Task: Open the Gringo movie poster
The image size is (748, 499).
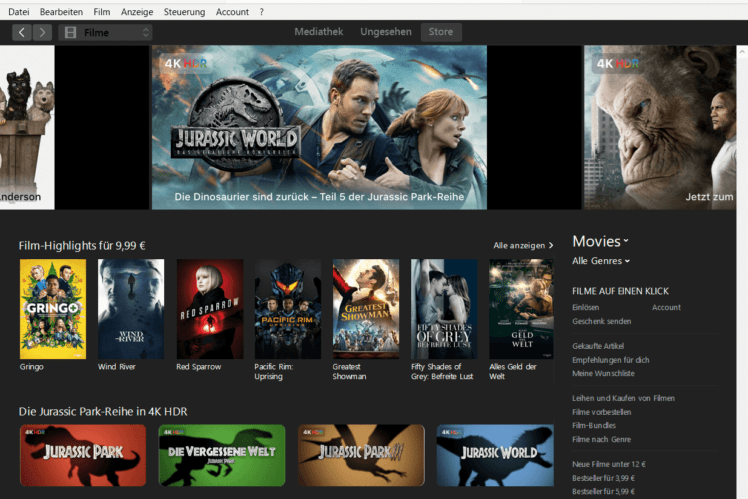Action: coord(53,309)
